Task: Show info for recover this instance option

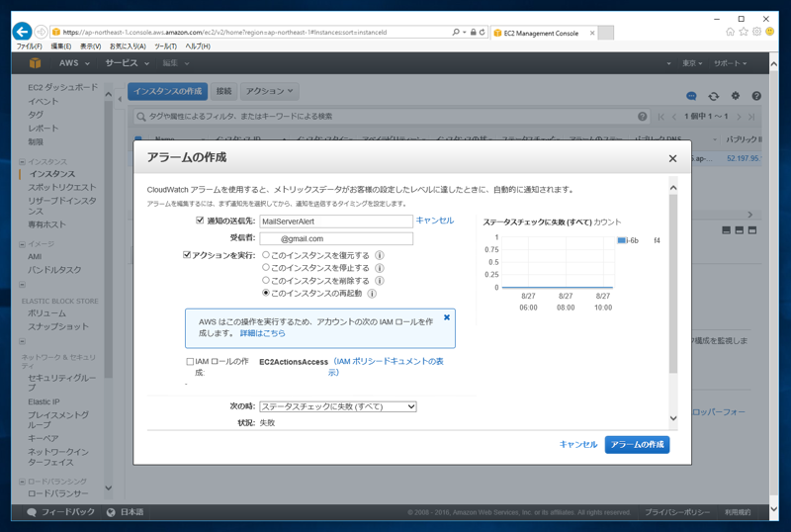Action: click(380, 255)
